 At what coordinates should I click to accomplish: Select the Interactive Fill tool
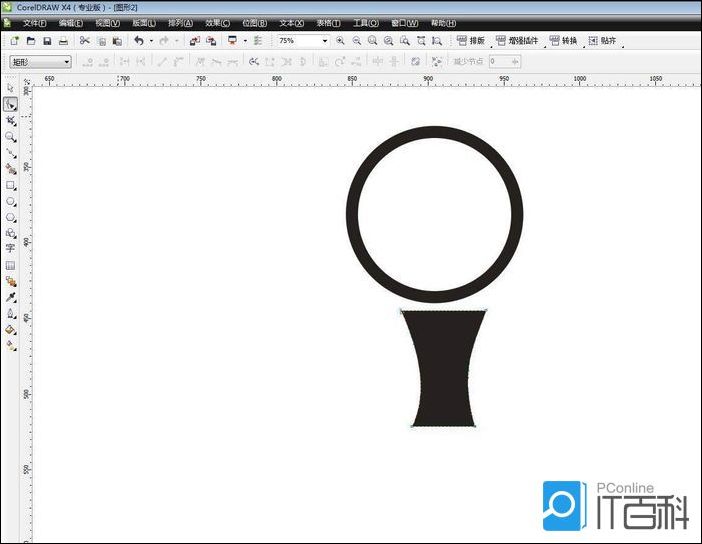pyautogui.click(x=10, y=345)
